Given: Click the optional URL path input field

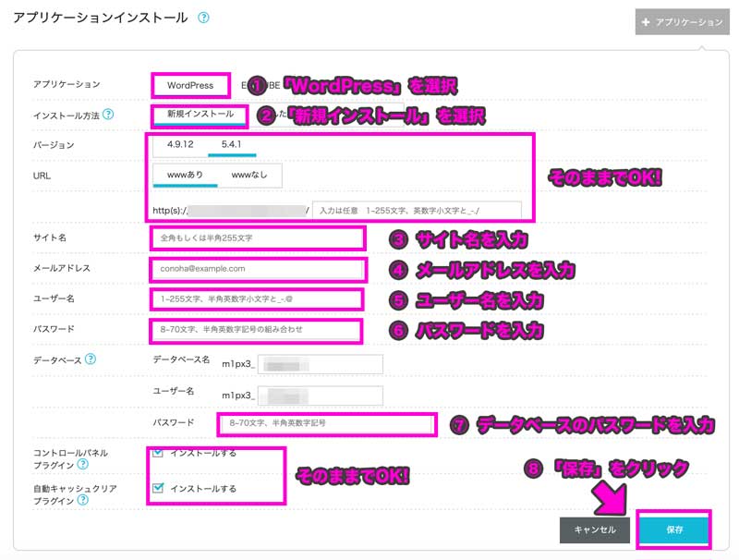Looking at the screenshot, I should [417, 211].
